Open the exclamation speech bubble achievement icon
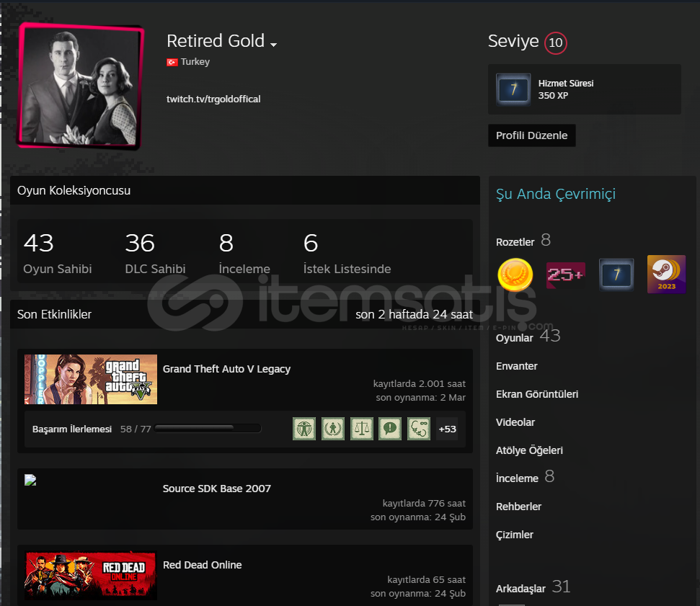 (390, 429)
